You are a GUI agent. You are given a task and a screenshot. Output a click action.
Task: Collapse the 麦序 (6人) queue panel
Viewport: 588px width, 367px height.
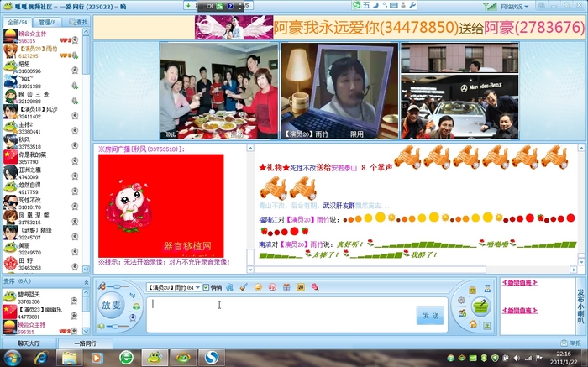click(x=87, y=281)
